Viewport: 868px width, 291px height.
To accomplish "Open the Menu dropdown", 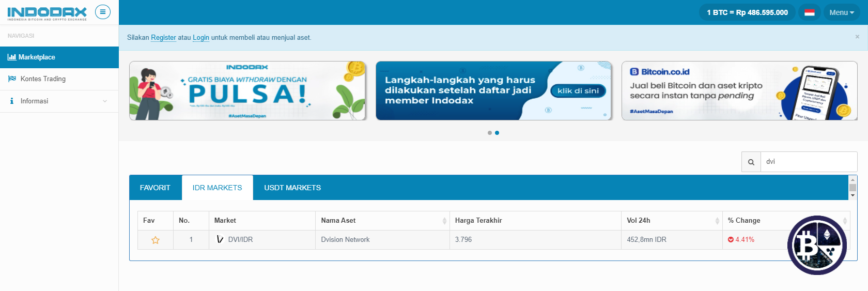I will pyautogui.click(x=842, y=12).
